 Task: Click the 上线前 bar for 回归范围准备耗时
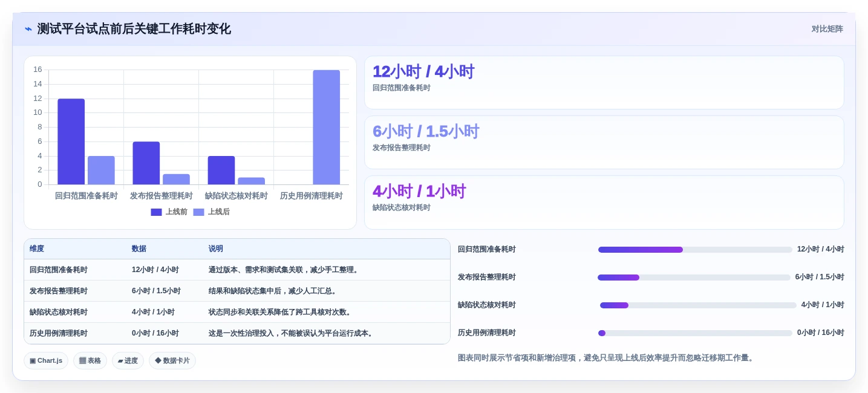pyautogui.click(x=71, y=141)
